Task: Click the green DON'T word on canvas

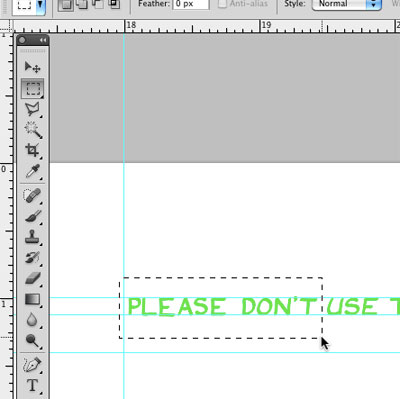Action: (279, 306)
